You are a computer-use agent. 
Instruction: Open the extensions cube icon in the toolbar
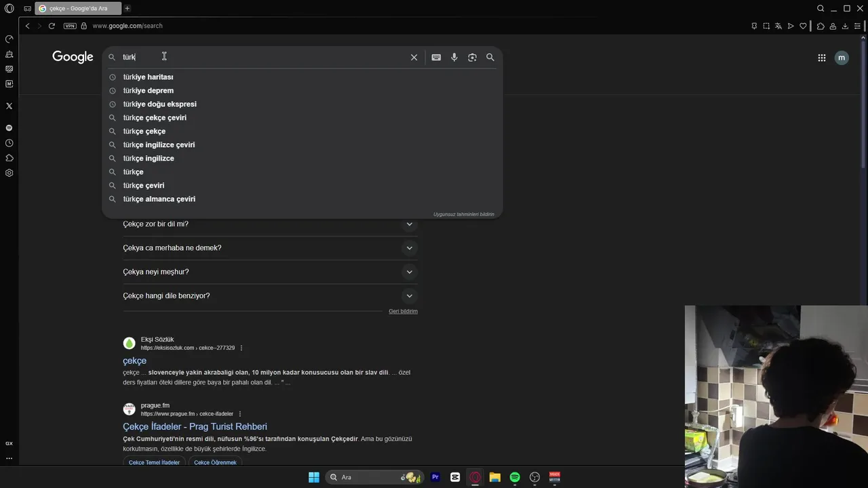tap(821, 26)
